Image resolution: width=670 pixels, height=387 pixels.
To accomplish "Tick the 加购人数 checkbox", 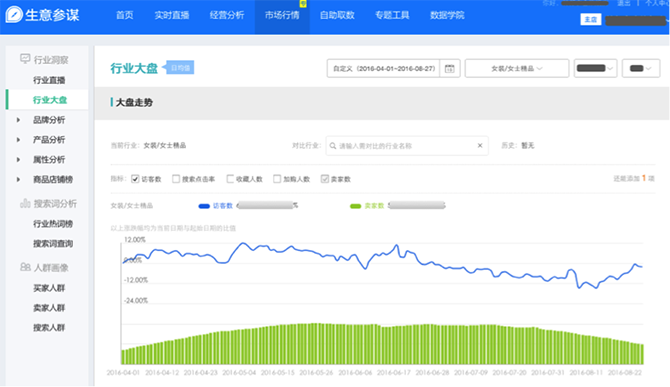I will coord(277,179).
